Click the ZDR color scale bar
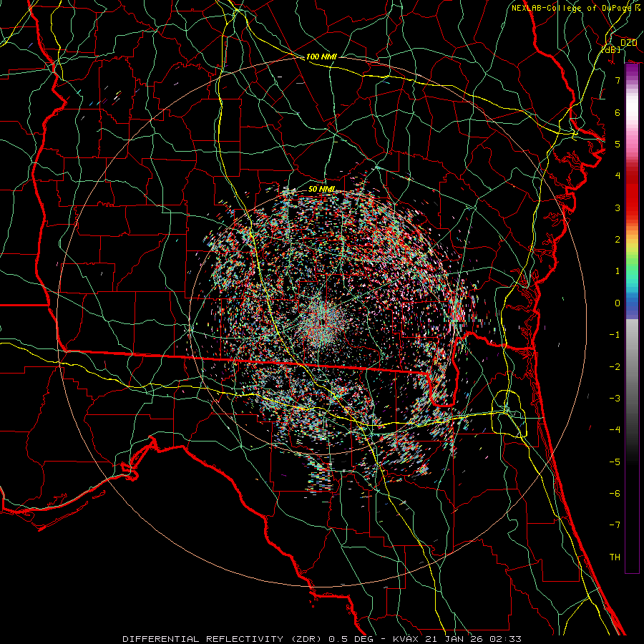Viewport: 644px width, 644px height. point(632,318)
